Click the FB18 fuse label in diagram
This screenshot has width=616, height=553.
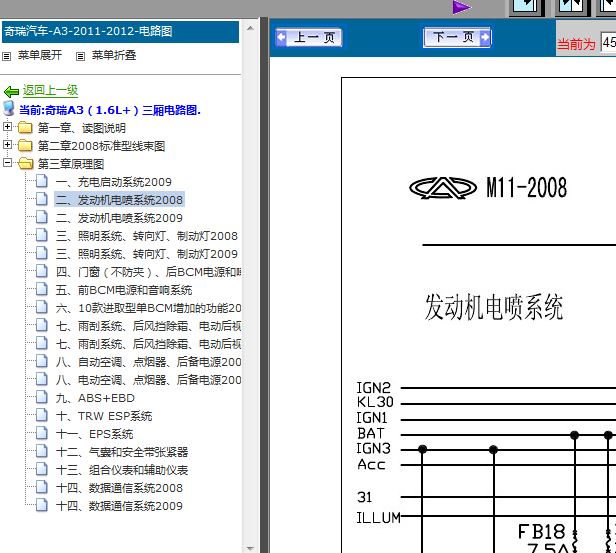[541, 532]
